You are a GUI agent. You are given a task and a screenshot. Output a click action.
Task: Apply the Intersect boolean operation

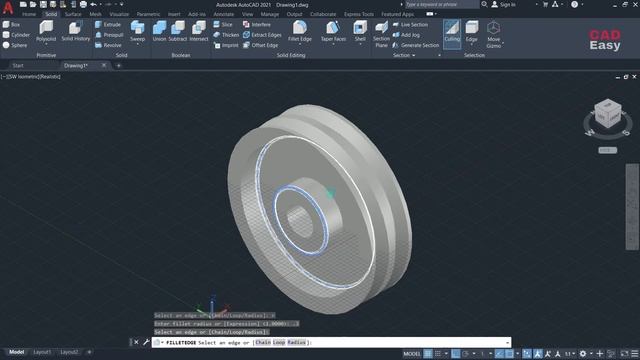199,31
